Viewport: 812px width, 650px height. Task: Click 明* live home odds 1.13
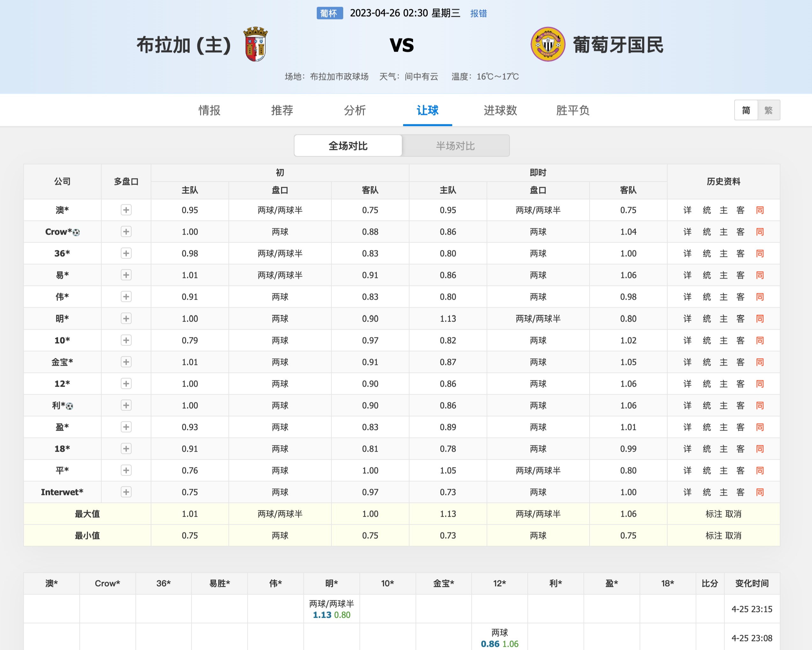coord(448,319)
